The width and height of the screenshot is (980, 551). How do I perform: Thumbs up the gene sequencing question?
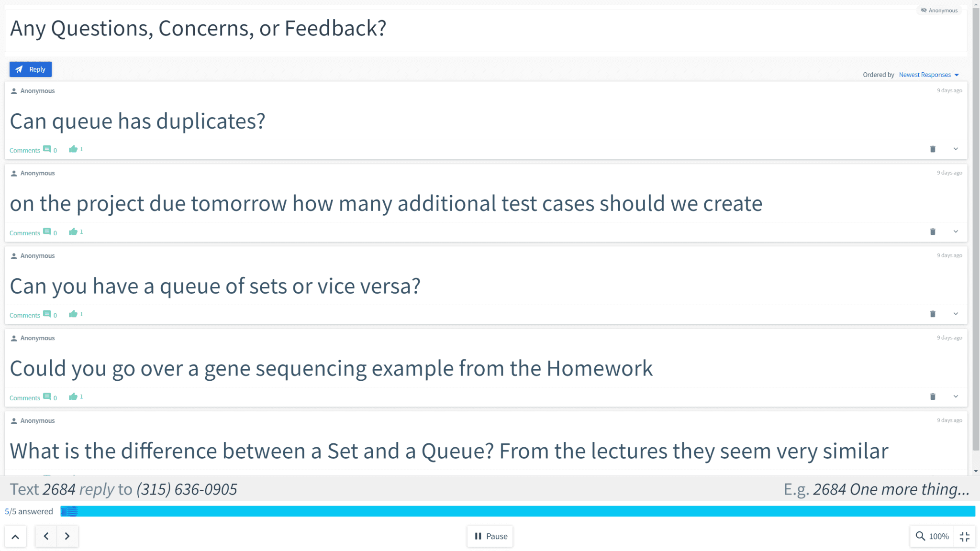pyautogui.click(x=73, y=397)
